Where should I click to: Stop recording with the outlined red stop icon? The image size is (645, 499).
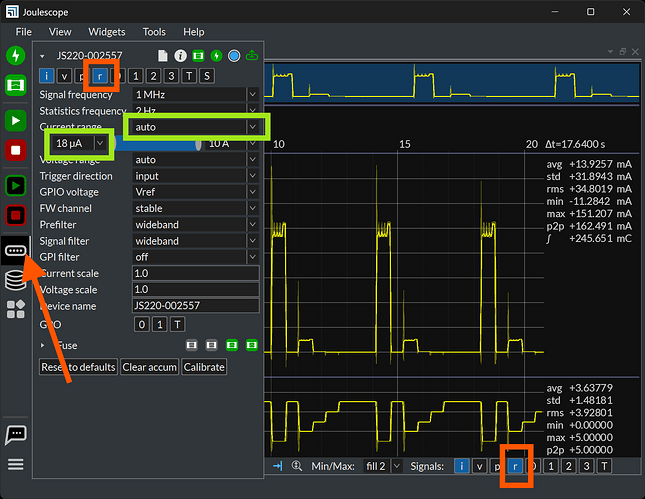click(16, 215)
